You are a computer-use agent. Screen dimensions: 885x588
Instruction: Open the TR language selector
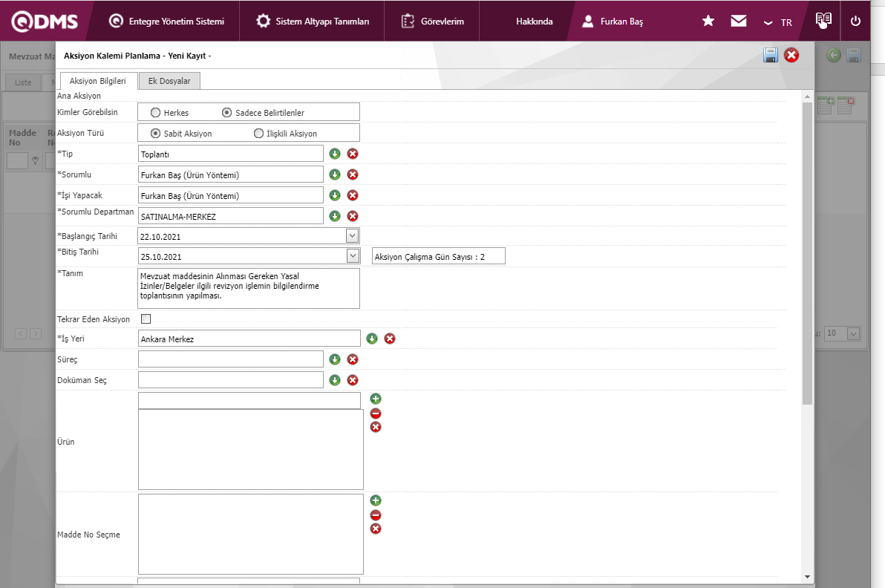[779, 22]
